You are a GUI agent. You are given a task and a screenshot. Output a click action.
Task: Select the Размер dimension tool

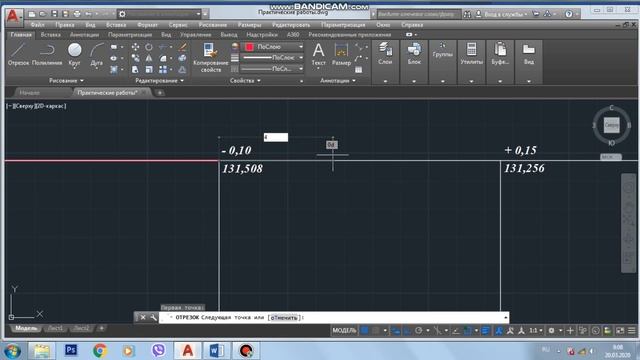(341, 54)
